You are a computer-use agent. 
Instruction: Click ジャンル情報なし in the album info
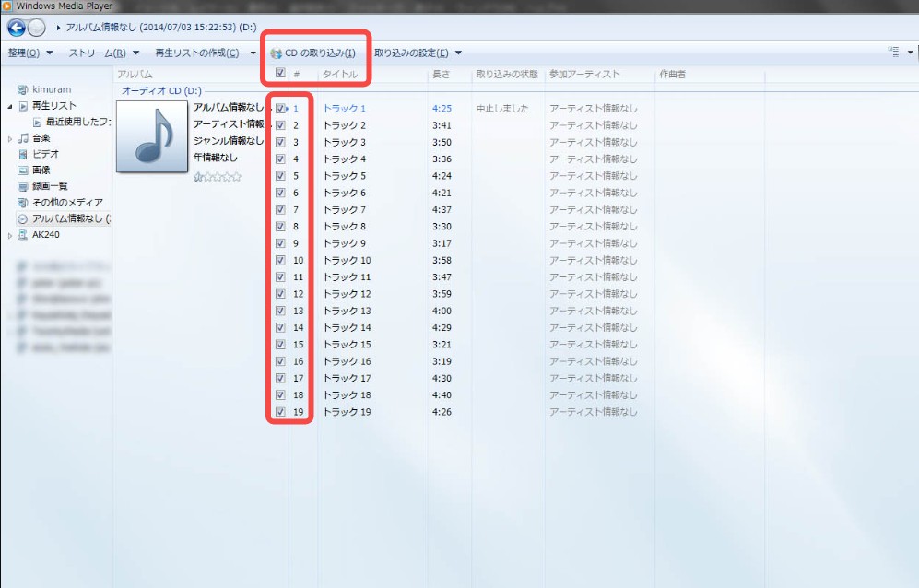coord(229,141)
